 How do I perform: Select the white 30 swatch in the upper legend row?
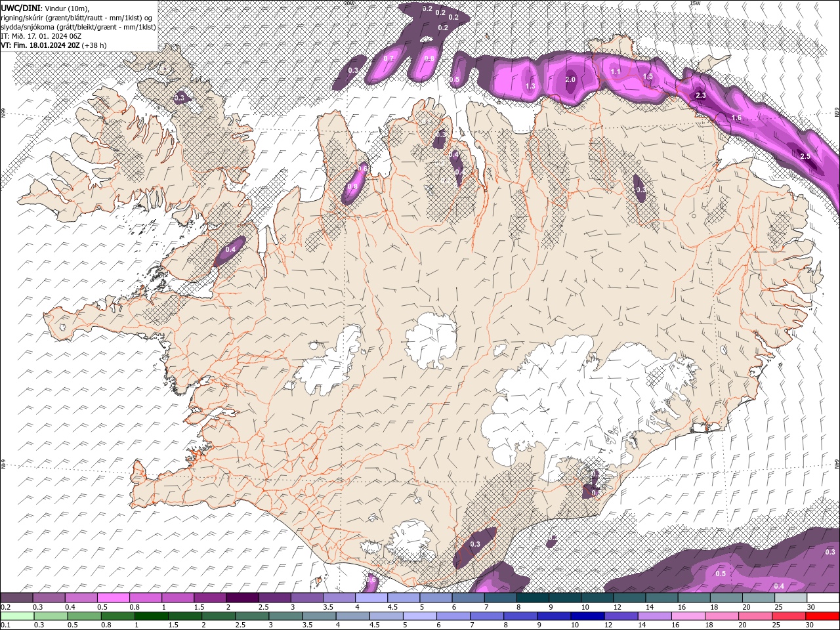click(822, 598)
